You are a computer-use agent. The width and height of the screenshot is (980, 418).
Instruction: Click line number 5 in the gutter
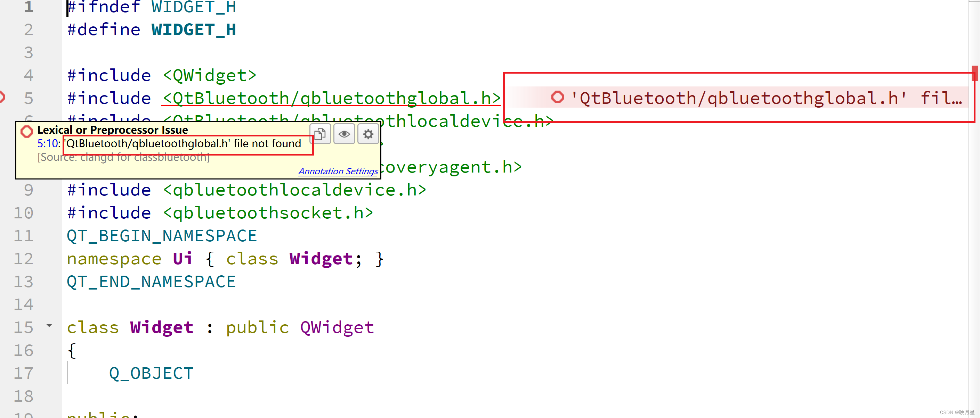coord(28,98)
